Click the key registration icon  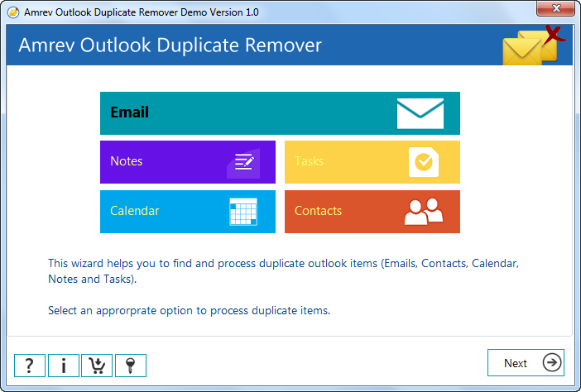coord(131,366)
